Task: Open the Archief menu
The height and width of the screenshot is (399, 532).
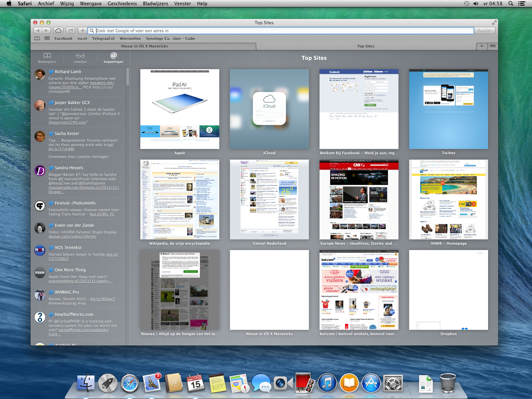Action: click(x=46, y=4)
